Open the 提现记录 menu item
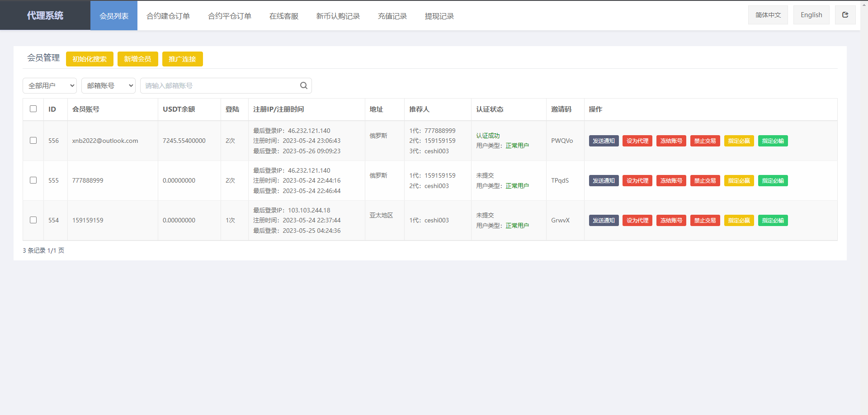This screenshot has height=415, width=868. [x=439, y=15]
